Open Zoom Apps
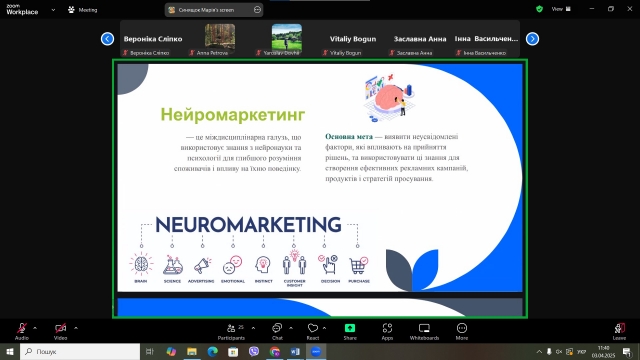 pos(387,331)
